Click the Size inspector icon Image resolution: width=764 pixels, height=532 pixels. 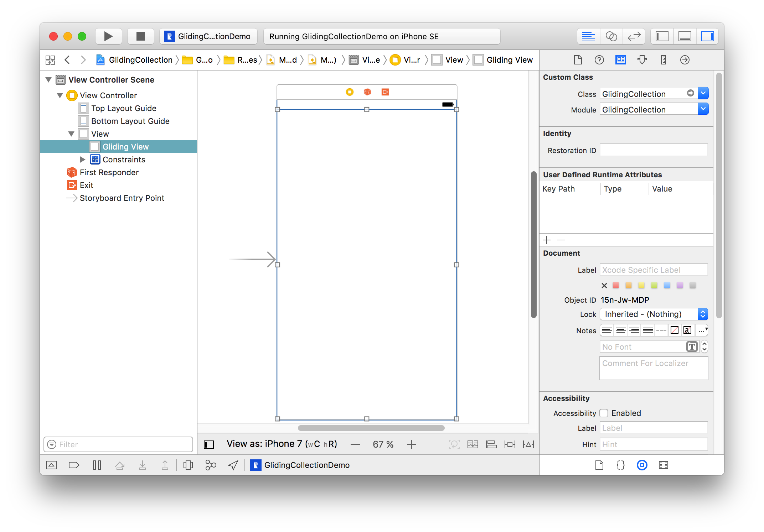[x=664, y=60]
